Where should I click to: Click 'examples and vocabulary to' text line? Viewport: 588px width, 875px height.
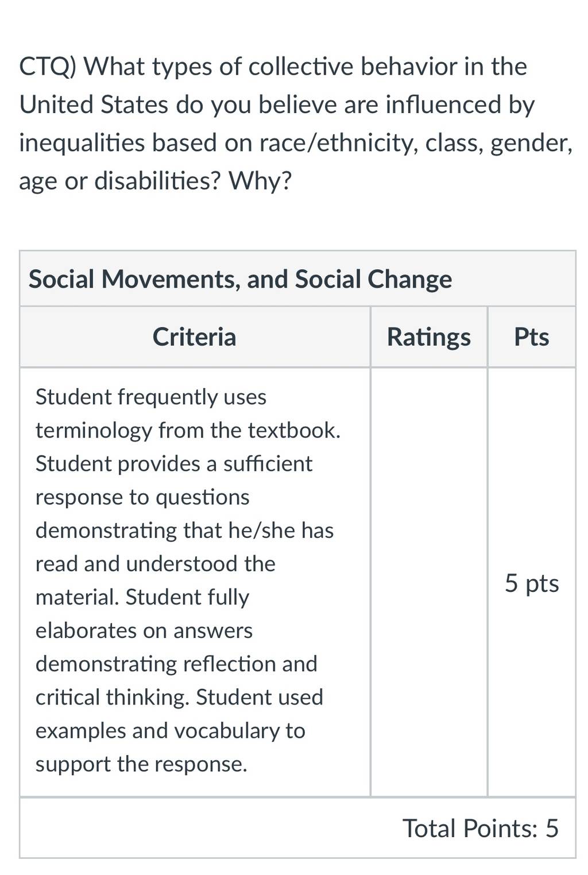click(x=170, y=731)
